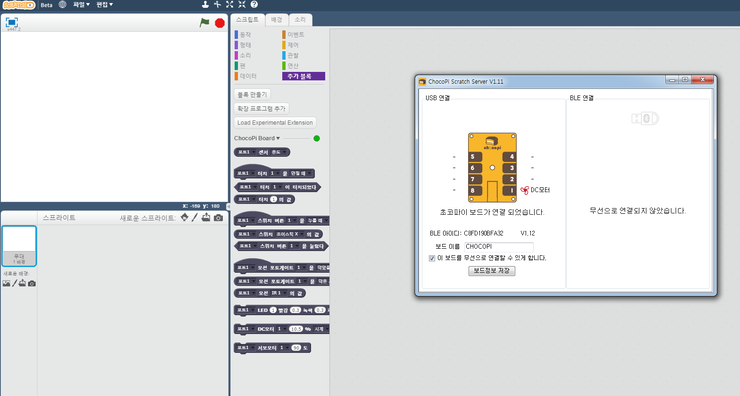
Task: Click the ChocoPi Scratch Server title icon
Action: click(x=422, y=82)
